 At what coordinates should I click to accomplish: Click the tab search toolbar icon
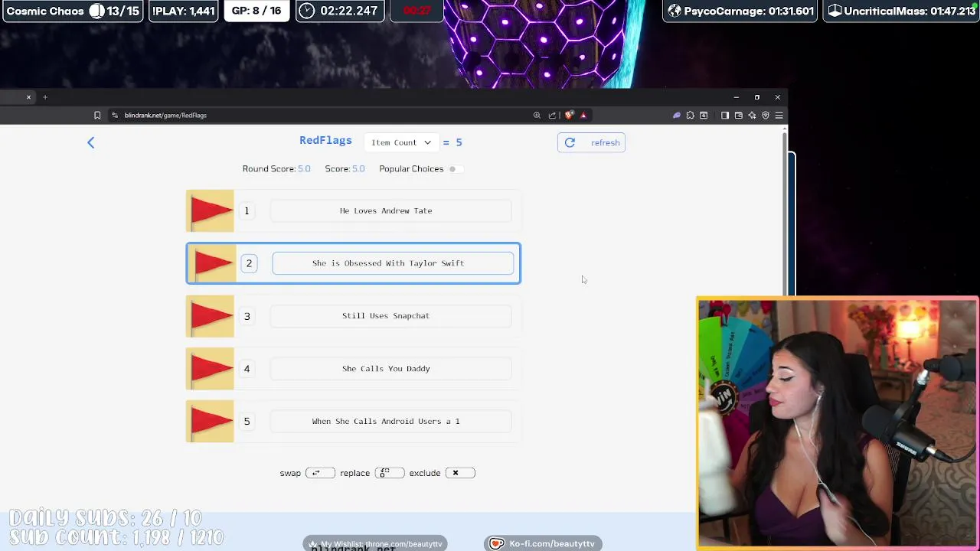[704, 116]
